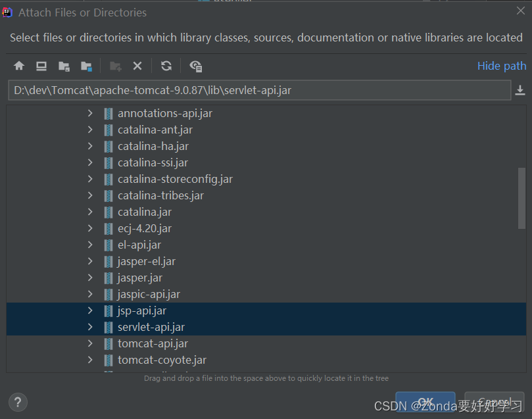Expand catalina-storeconfig.jar node

click(x=90, y=179)
